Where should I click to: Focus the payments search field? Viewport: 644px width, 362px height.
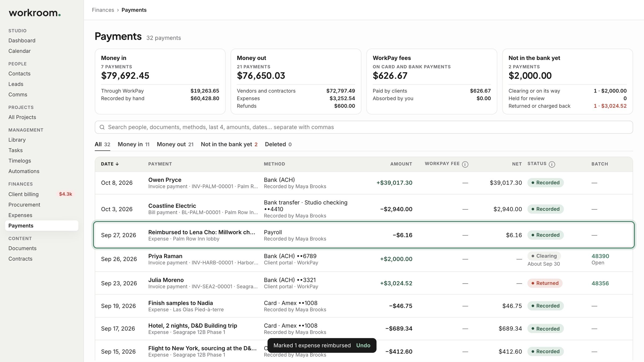click(x=364, y=127)
